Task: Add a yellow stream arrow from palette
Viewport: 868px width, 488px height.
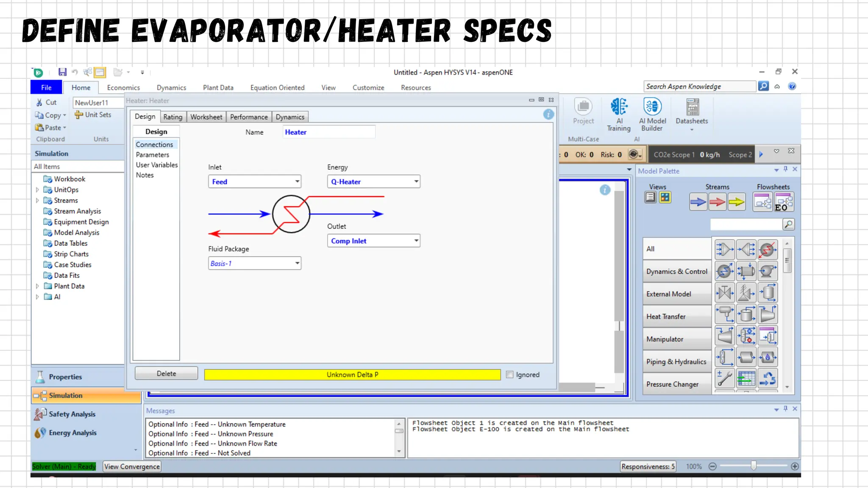Action: (x=737, y=202)
